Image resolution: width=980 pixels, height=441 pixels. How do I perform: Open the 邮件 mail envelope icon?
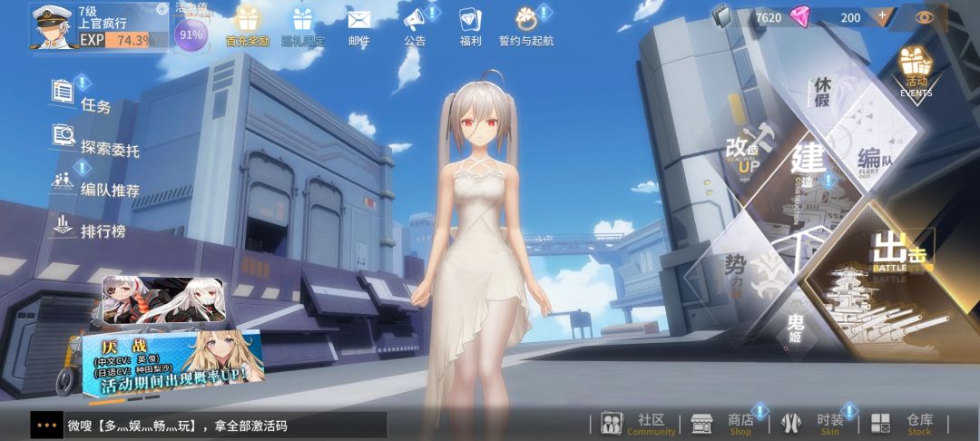tap(358, 20)
